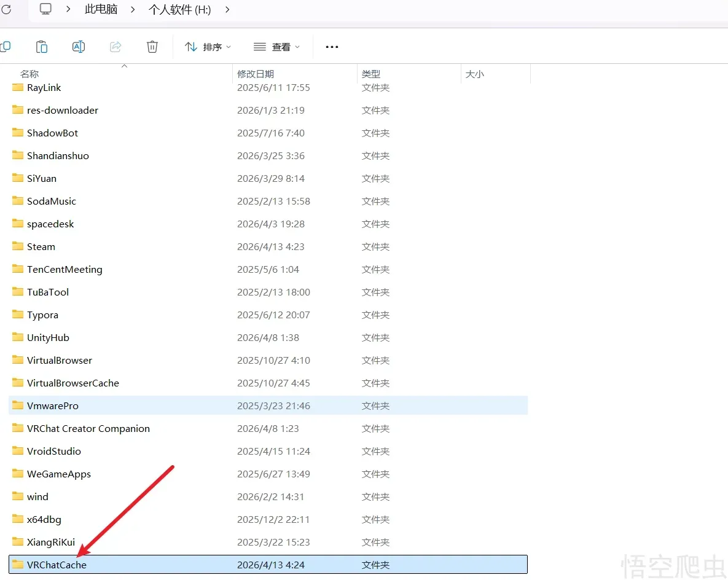The width and height of the screenshot is (728, 580).
Task: Open the 查看 view dropdown
Action: coord(277,47)
